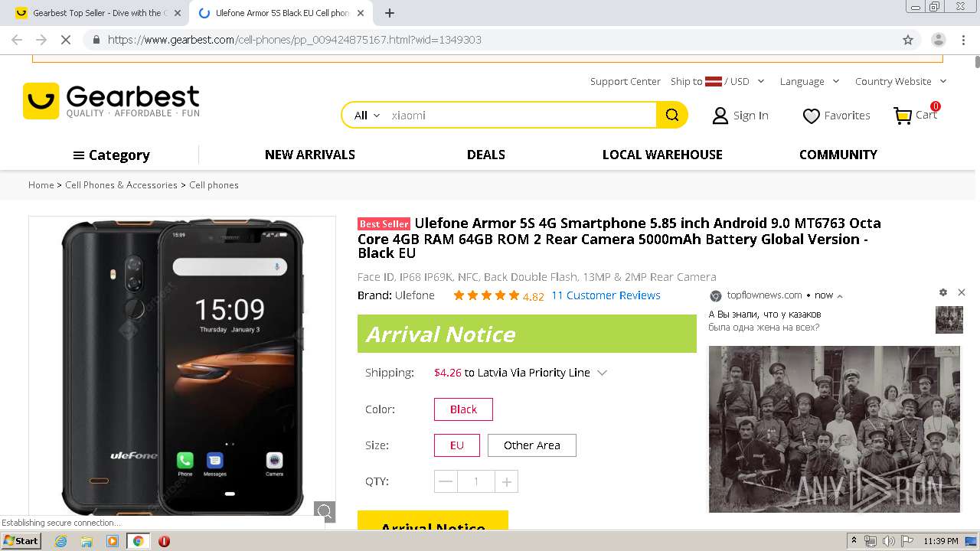
Task: Open the DEALS menu
Action: click(x=486, y=155)
